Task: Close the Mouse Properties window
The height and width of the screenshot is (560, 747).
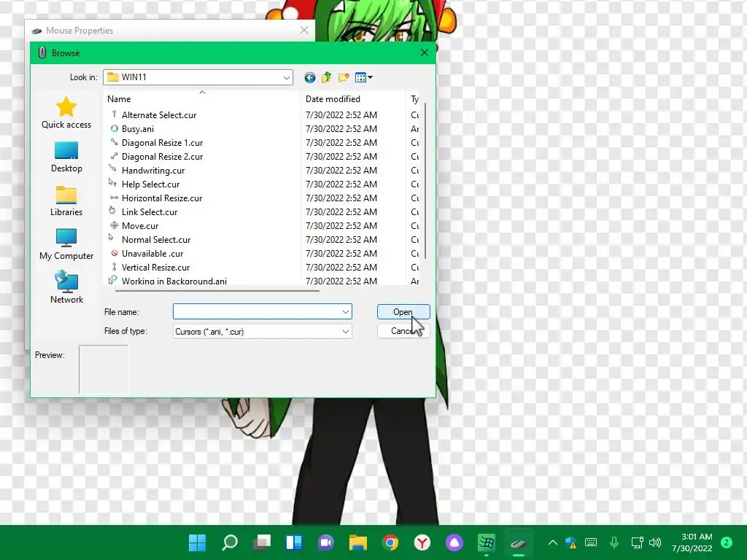Action: click(x=304, y=30)
